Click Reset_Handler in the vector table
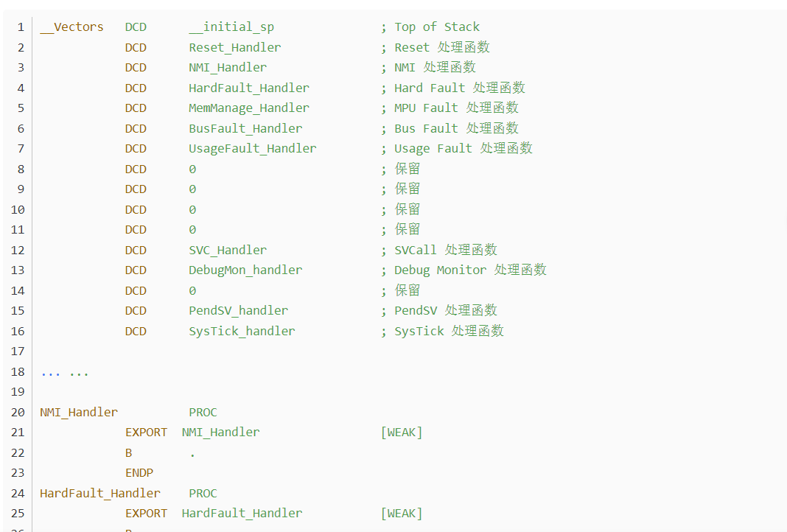The image size is (787, 532). [235, 48]
